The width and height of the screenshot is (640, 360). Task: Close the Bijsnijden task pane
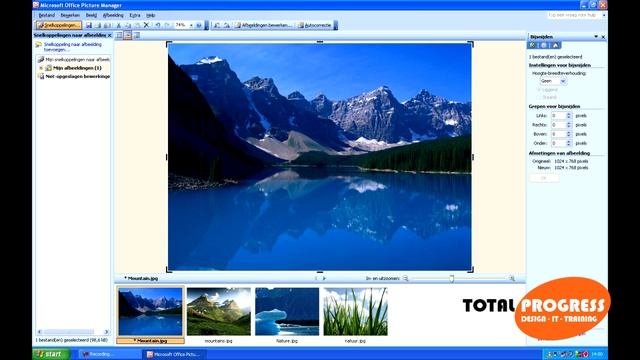click(603, 37)
